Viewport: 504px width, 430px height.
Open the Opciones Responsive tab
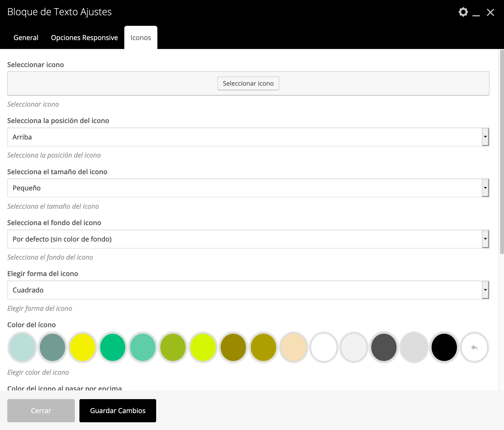point(84,37)
